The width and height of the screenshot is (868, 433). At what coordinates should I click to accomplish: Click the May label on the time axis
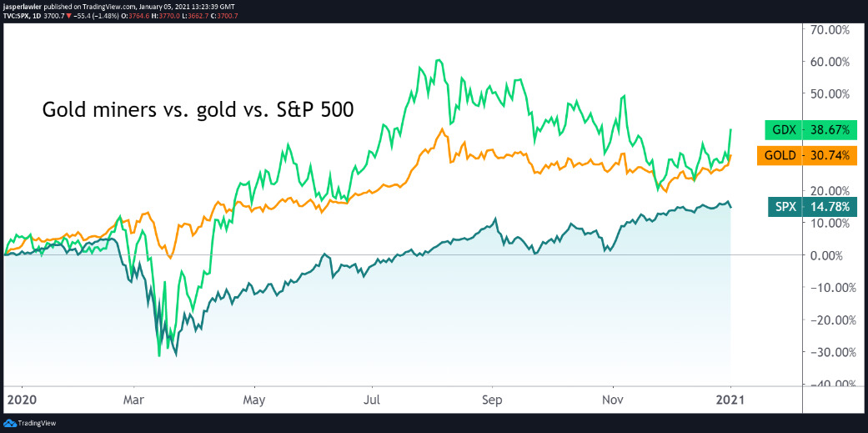click(253, 400)
